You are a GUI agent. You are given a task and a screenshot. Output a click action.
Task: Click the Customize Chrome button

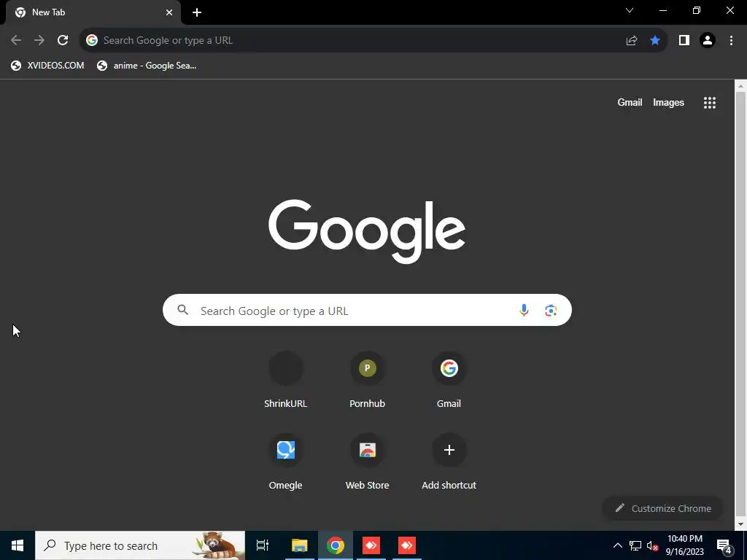(x=662, y=508)
